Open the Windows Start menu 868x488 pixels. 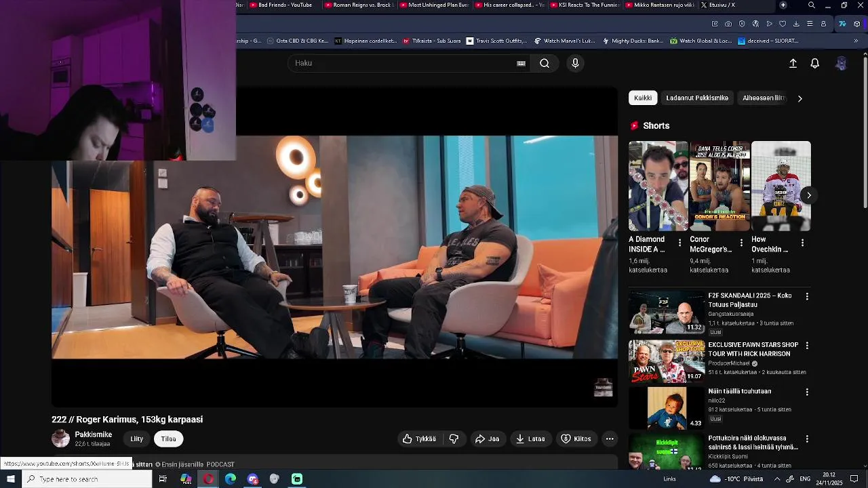pyautogui.click(x=10, y=479)
